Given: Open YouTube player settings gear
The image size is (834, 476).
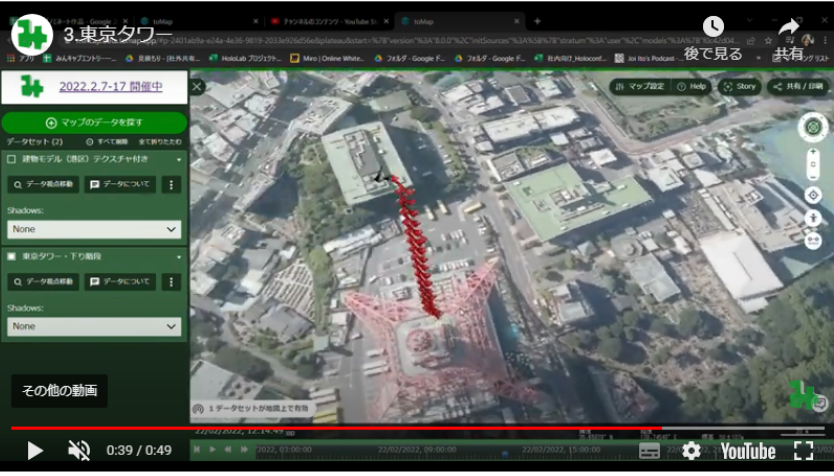Looking at the screenshot, I should point(691,451).
